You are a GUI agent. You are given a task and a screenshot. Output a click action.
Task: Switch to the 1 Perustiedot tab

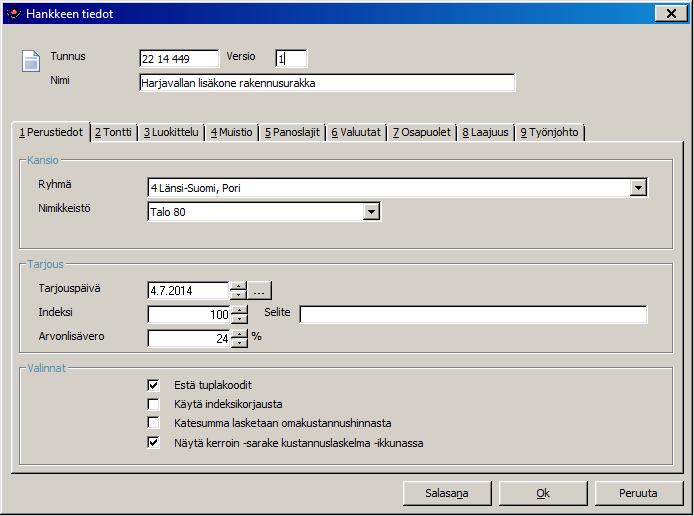pyautogui.click(x=51, y=132)
